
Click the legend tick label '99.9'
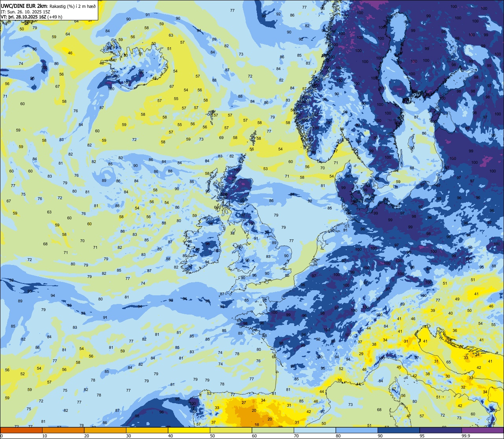click(466, 436)
